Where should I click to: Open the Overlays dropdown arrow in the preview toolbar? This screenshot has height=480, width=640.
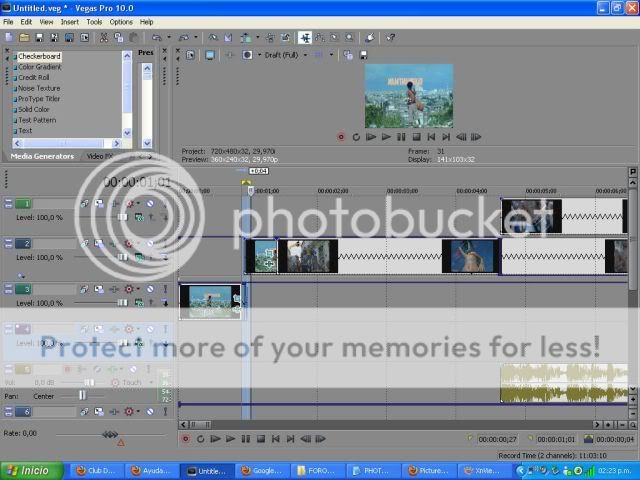331,55
